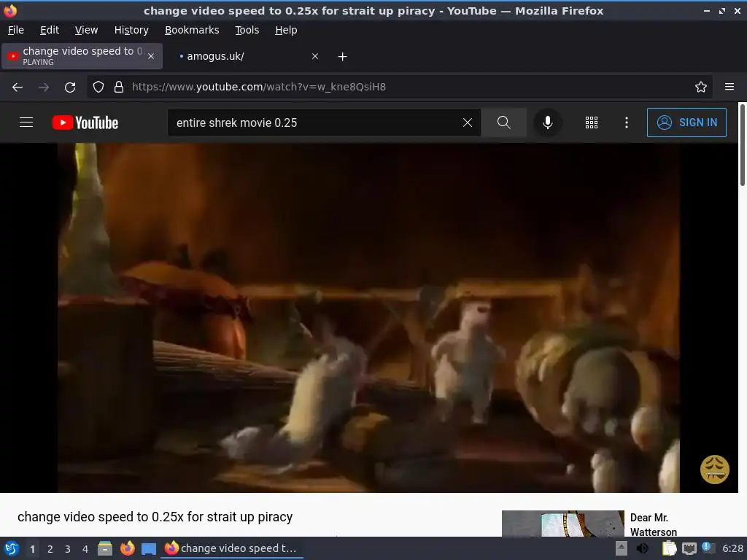Open the Tools menu
The width and height of the screenshot is (747, 560).
pyautogui.click(x=247, y=30)
